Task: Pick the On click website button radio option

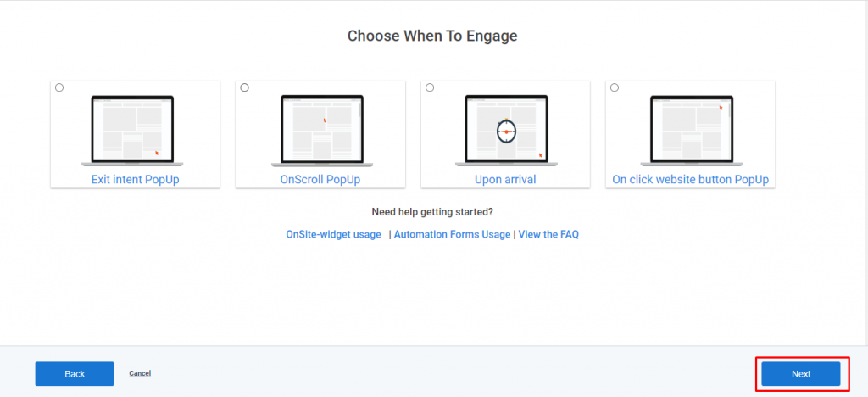Action: pos(615,87)
